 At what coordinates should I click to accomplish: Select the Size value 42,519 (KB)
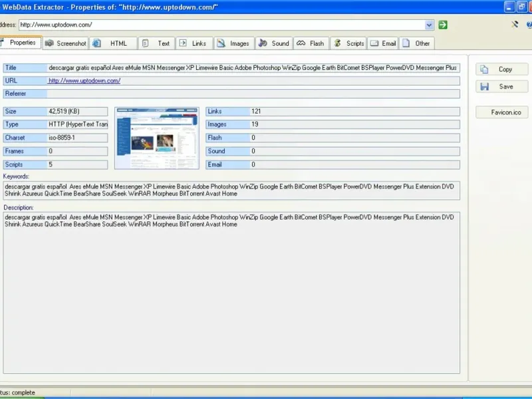click(64, 111)
